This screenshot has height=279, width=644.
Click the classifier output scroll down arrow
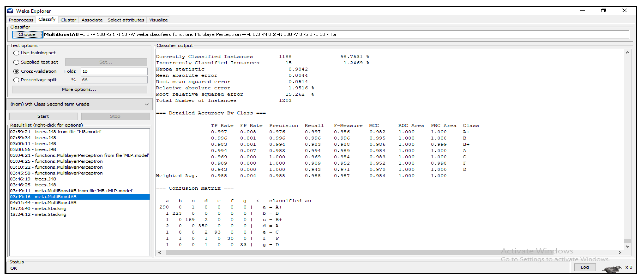tap(627, 246)
